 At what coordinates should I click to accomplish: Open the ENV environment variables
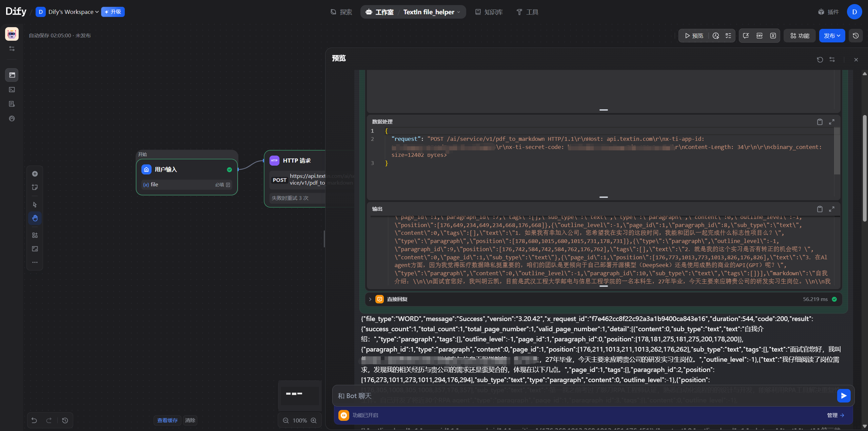point(759,36)
